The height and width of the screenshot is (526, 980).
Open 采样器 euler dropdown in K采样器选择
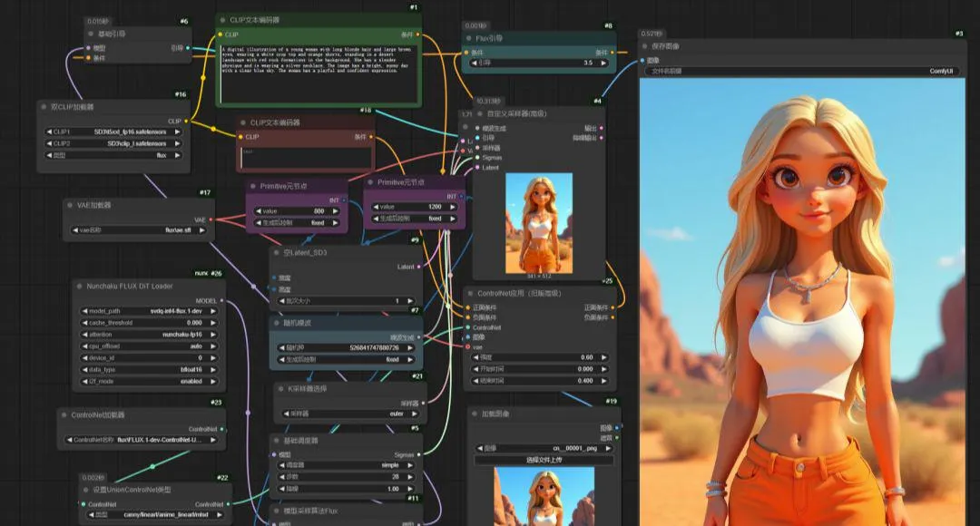coord(350,414)
